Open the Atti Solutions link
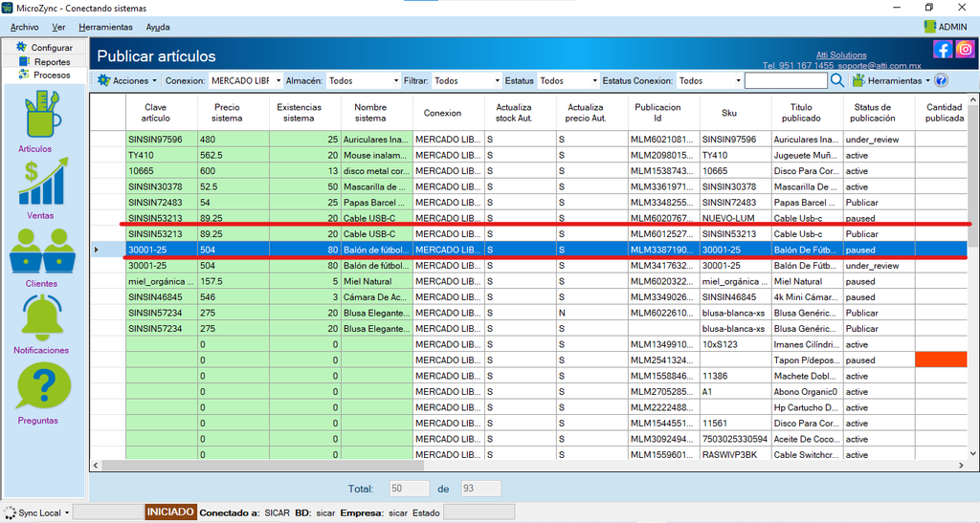Screen dimensions: 980x523 point(841,54)
